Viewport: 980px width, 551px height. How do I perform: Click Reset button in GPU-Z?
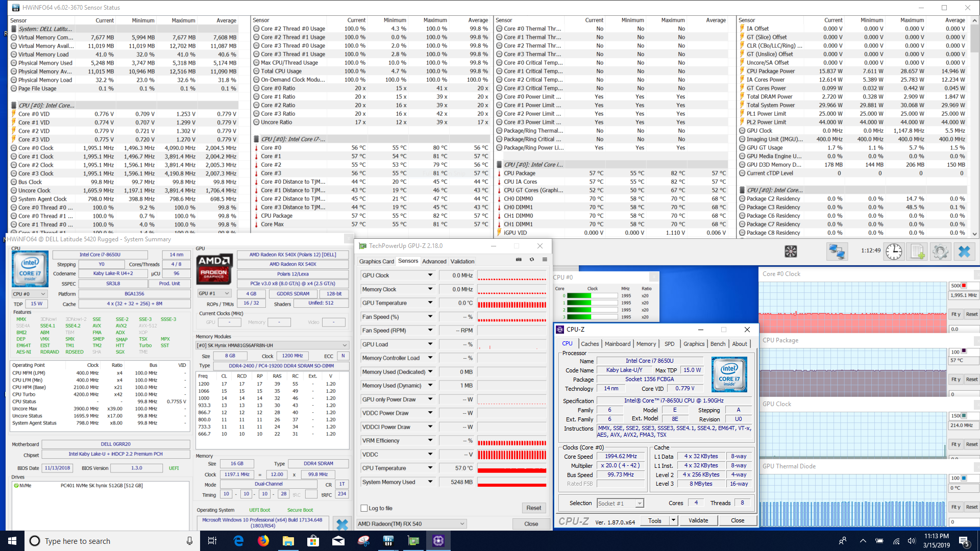(x=534, y=508)
